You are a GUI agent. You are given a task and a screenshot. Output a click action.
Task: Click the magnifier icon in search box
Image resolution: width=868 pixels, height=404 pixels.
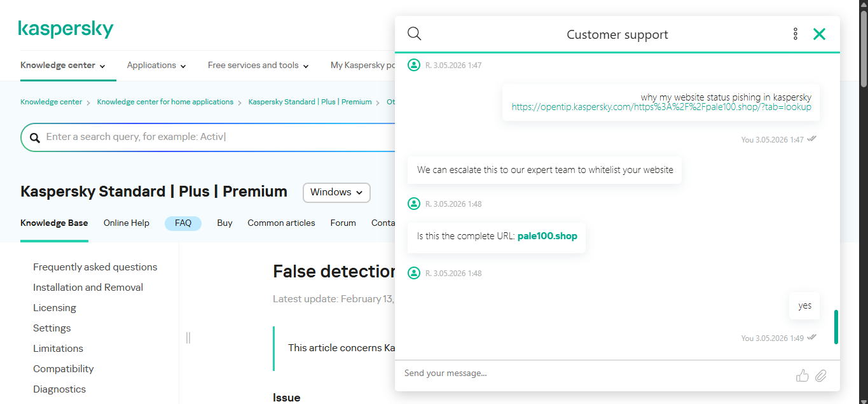tap(34, 137)
